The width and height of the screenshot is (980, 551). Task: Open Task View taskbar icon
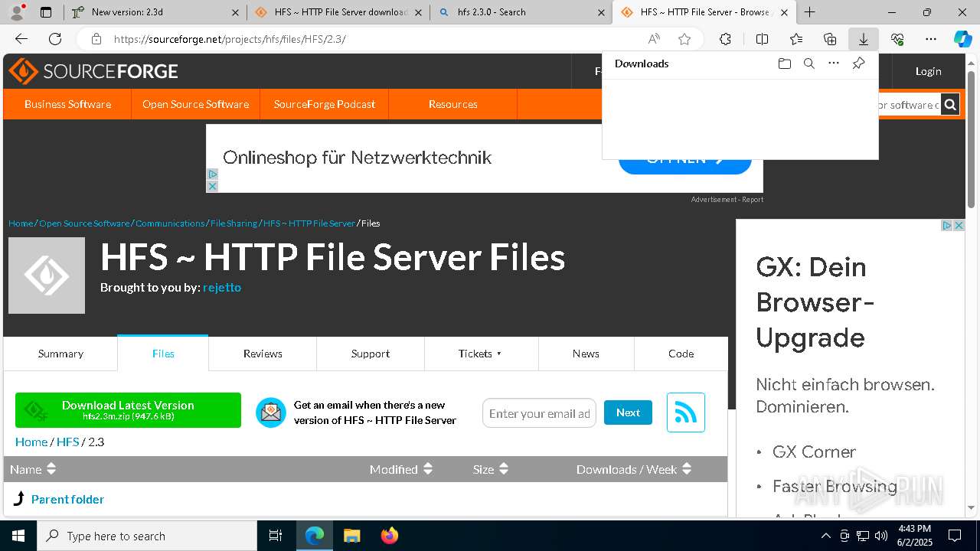pyautogui.click(x=276, y=536)
